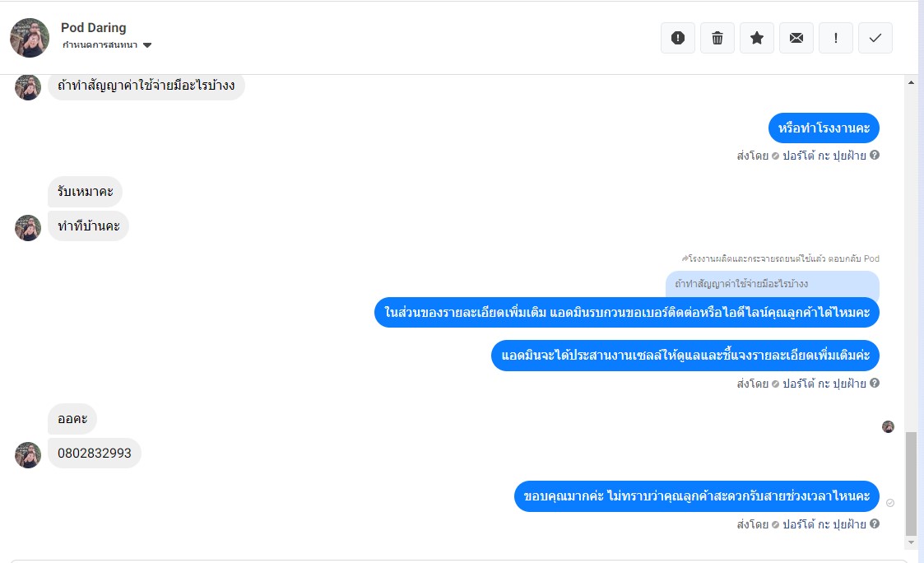
Task: Jump to quoted replied message preview
Action: pyautogui.click(x=772, y=284)
